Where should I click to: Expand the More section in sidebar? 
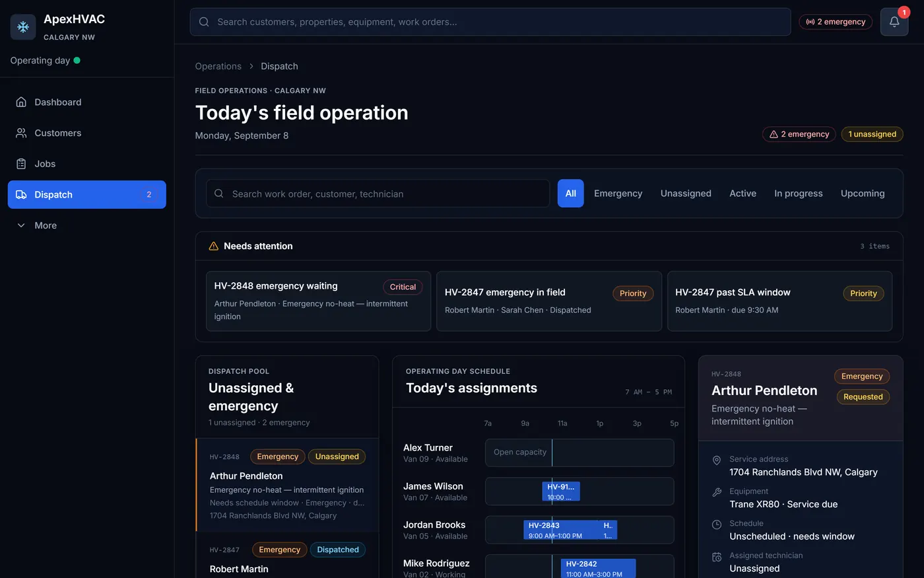(86, 225)
